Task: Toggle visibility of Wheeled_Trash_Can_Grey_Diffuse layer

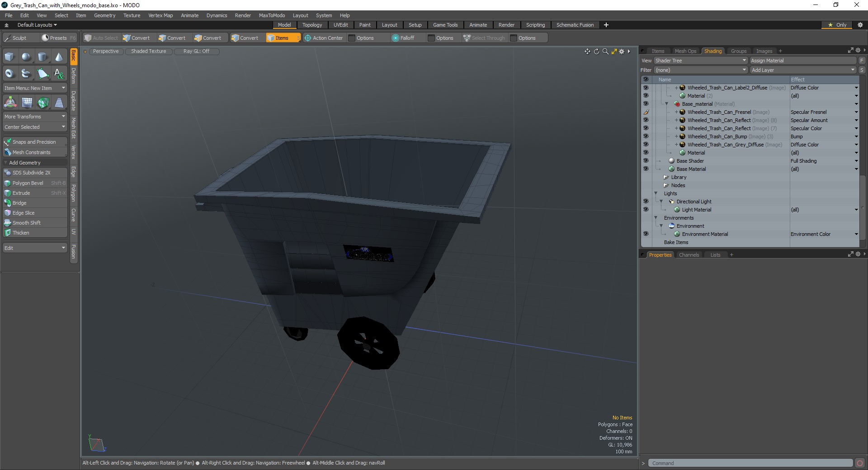Action: point(646,145)
